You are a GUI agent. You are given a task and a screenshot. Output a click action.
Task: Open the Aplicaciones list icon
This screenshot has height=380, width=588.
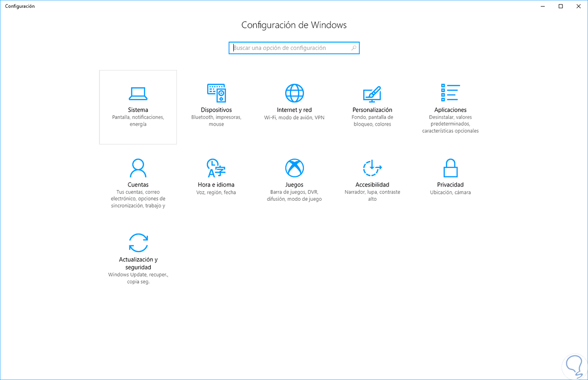click(450, 93)
